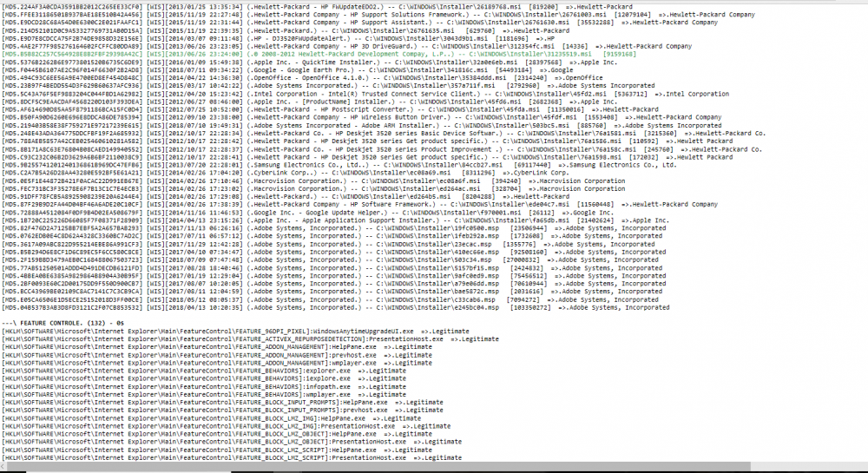Select the Adobe bae5872c.msp line
868x473 pixels.
tap(332, 292)
